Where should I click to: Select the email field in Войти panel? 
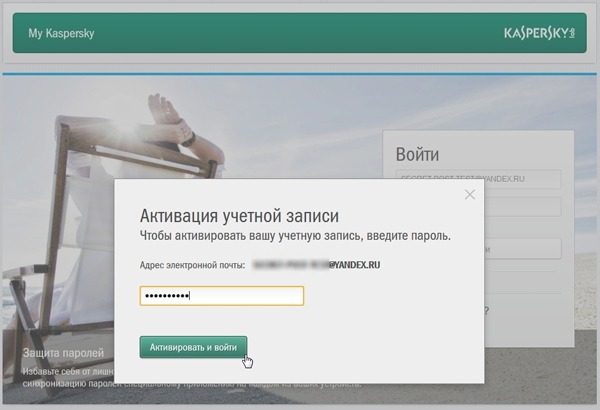pyautogui.click(x=478, y=178)
